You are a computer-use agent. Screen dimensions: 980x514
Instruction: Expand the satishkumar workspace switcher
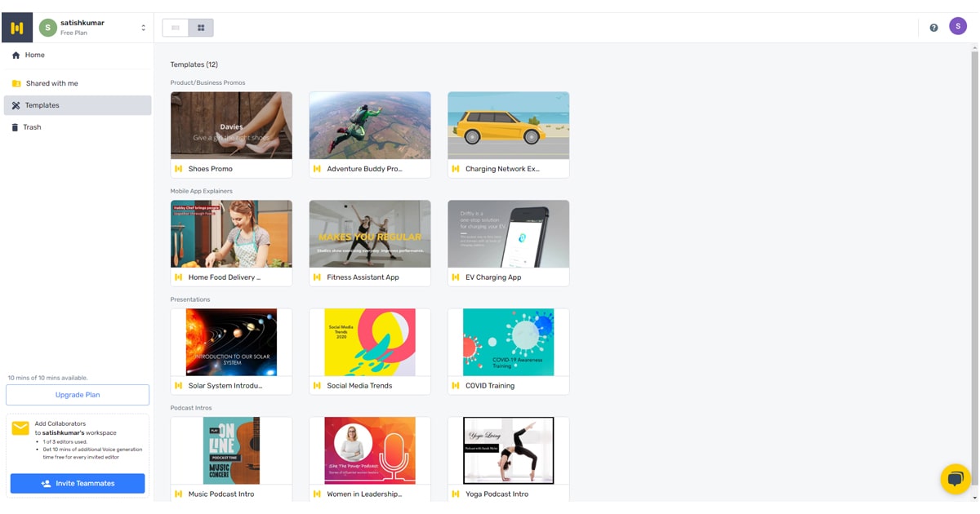[x=143, y=28]
